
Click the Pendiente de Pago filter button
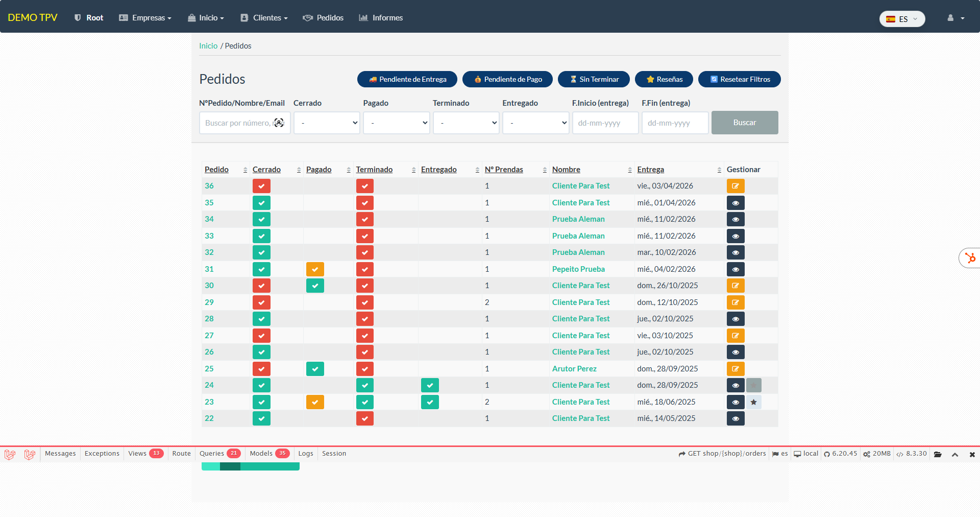click(507, 79)
